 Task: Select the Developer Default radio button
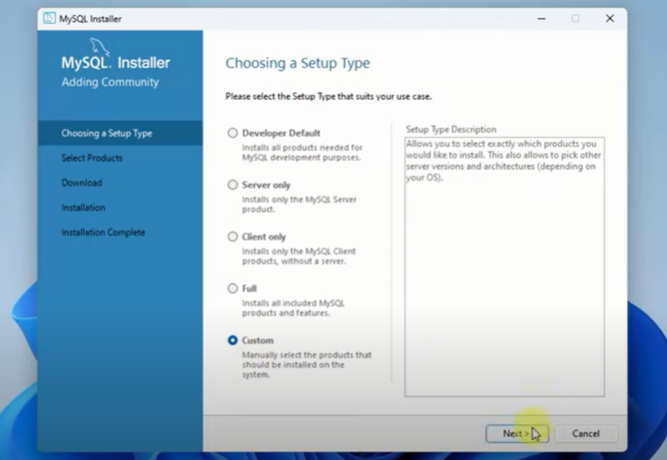pyautogui.click(x=233, y=133)
